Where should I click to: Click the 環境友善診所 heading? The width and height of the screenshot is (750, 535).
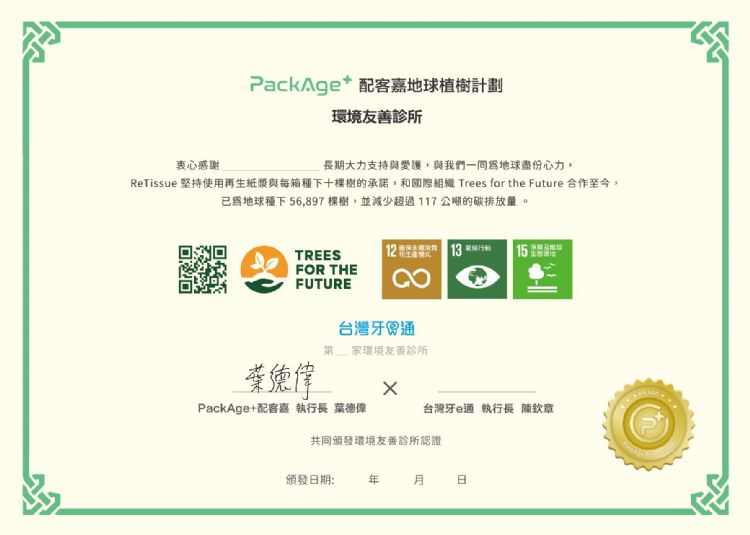[x=377, y=117]
